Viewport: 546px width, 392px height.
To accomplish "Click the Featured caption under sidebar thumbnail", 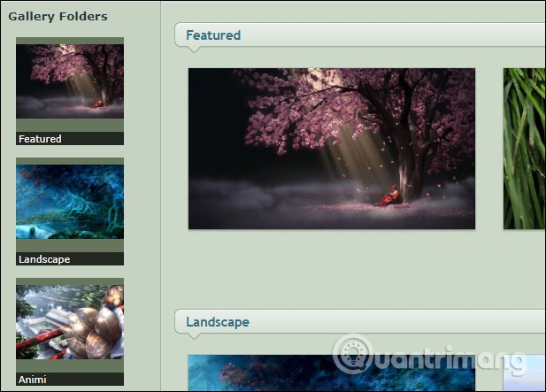I will [41, 139].
